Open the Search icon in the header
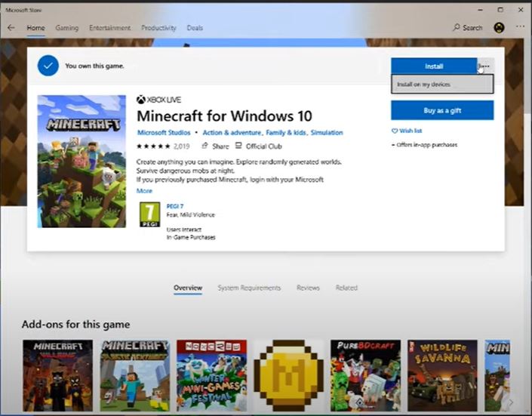 pos(457,27)
